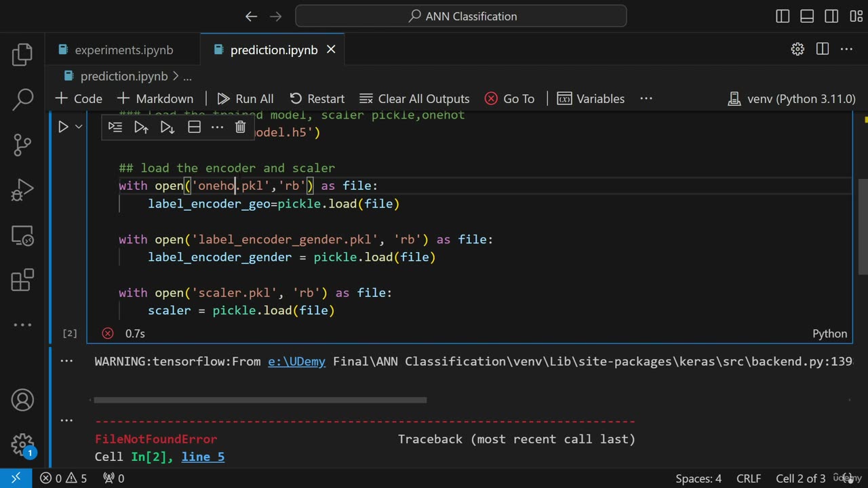Open the Extensions view
The width and height of the screenshot is (868, 488).
tap(22, 280)
